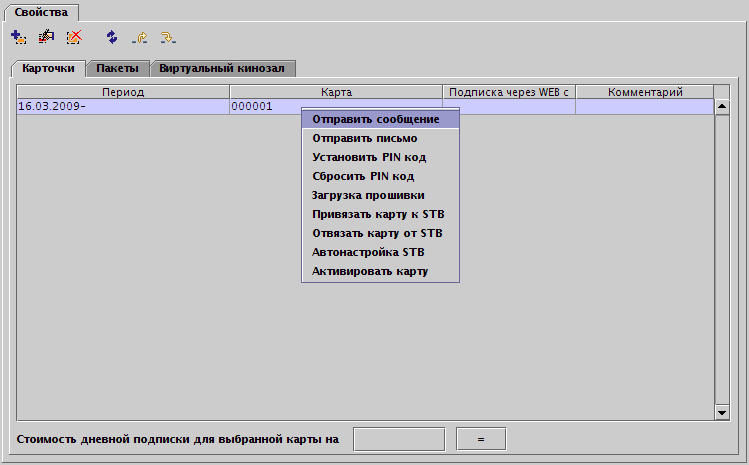The image size is (749, 465).
Task: Click the blue refresh arrows icon
Action: (111, 37)
